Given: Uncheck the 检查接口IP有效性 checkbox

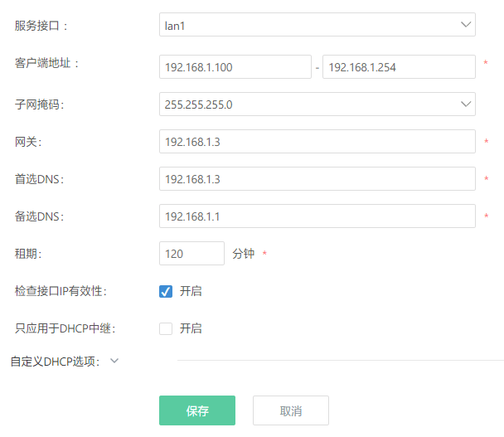Looking at the screenshot, I should click(166, 291).
